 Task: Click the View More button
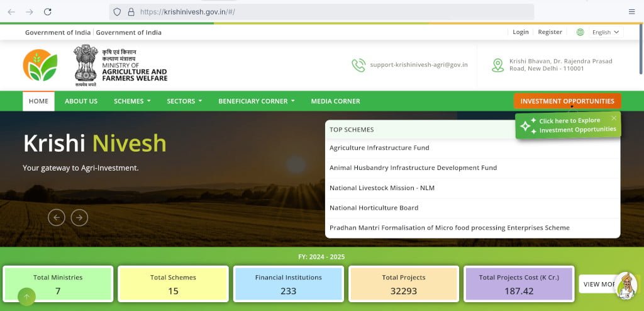pyautogui.click(x=599, y=285)
